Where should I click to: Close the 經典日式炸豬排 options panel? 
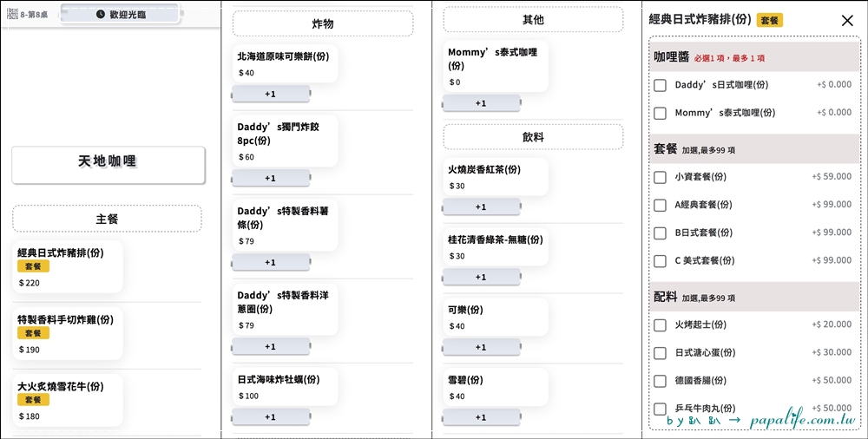coord(847,21)
